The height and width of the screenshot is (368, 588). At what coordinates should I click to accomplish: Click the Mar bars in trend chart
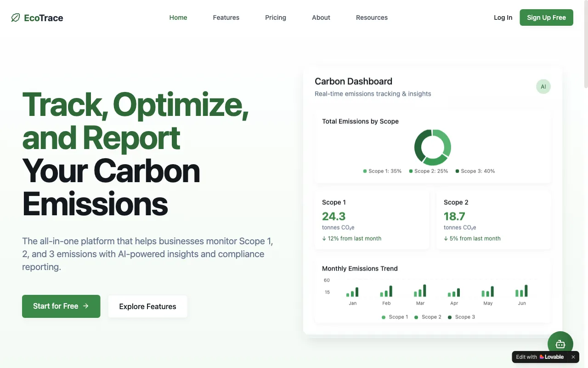click(x=420, y=291)
